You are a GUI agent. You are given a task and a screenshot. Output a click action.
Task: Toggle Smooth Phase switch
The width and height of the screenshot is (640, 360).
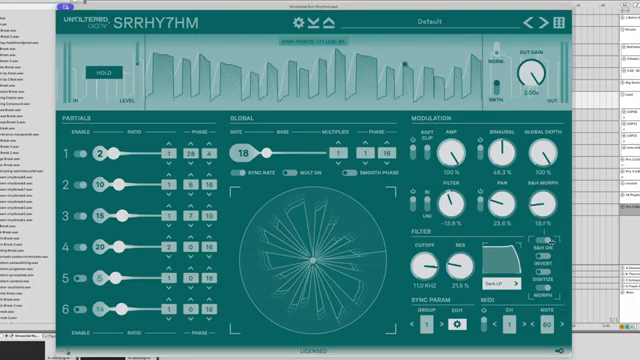[350, 173]
